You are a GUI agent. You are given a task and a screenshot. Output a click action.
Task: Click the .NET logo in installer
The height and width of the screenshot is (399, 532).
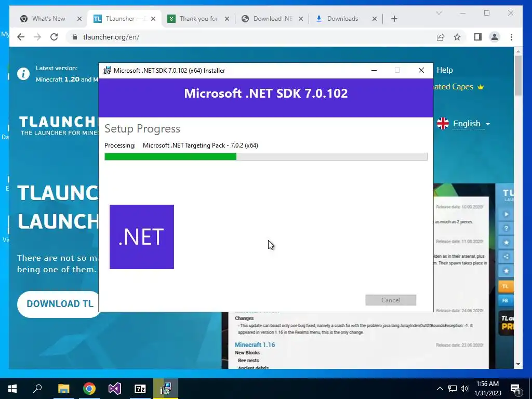[x=141, y=236]
